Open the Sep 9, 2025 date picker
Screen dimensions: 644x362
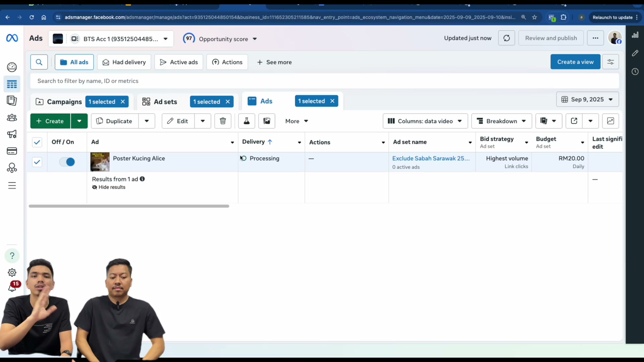(x=587, y=100)
